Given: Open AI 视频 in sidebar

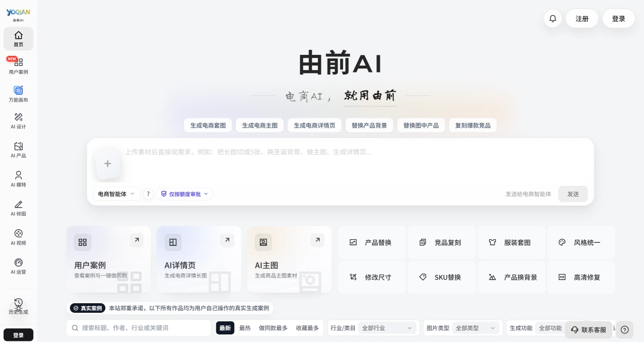Looking at the screenshot, I should [x=18, y=237].
